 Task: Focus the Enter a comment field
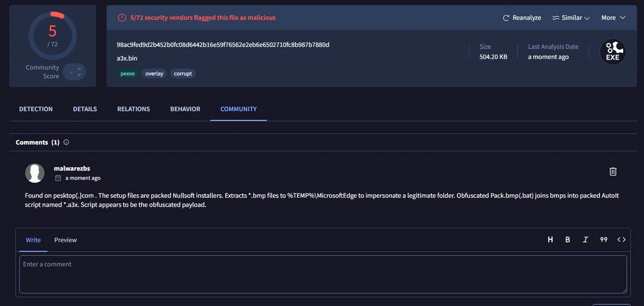[x=323, y=275]
